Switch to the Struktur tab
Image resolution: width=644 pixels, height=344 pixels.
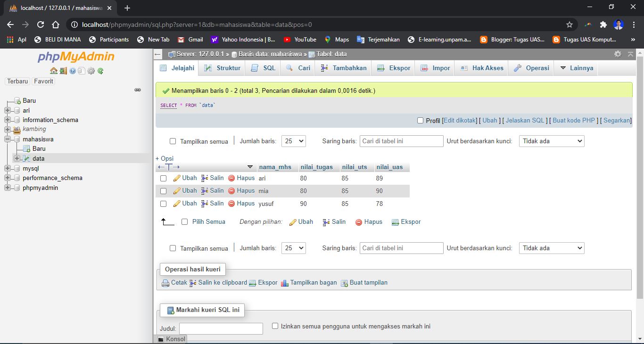[x=222, y=68]
